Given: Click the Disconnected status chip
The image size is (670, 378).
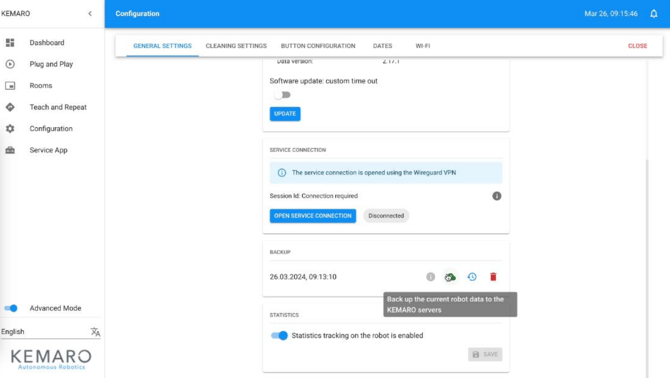Looking at the screenshot, I should (x=386, y=216).
